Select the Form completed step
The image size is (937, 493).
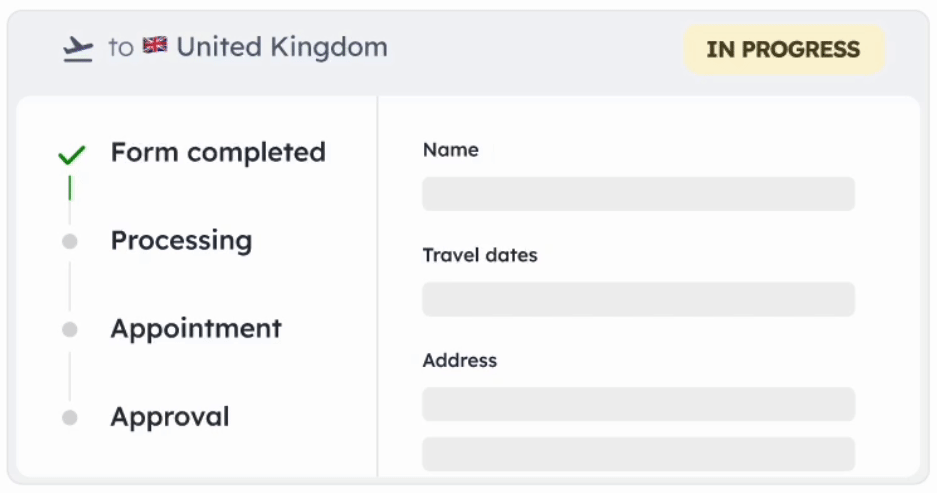(218, 152)
